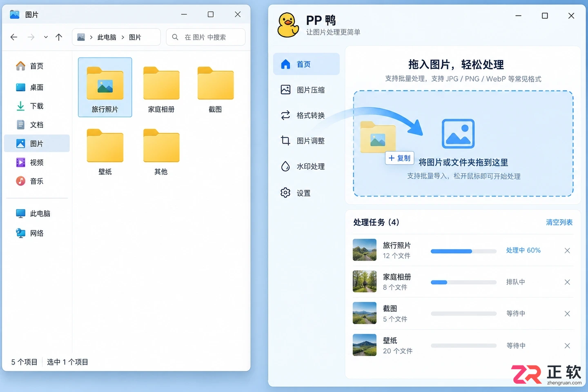Remove the 家庭相册 task from the list
This screenshot has width=588, height=392.
(567, 282)
